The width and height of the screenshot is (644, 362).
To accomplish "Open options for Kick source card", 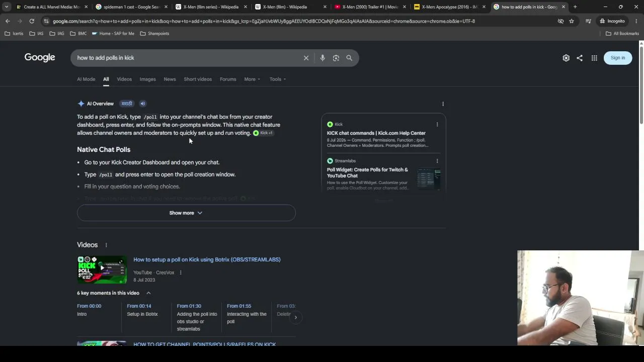I will coord(437,124).
